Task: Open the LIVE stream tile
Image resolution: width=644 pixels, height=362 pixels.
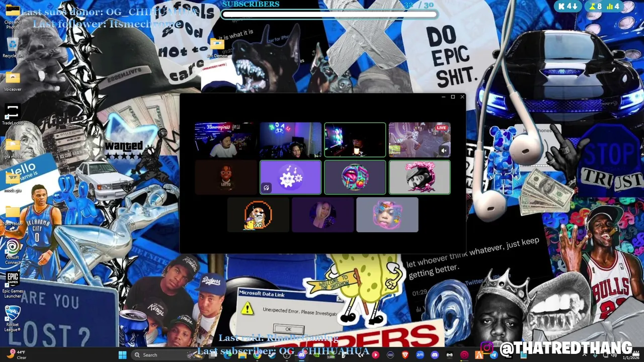Action: [420, 140]
